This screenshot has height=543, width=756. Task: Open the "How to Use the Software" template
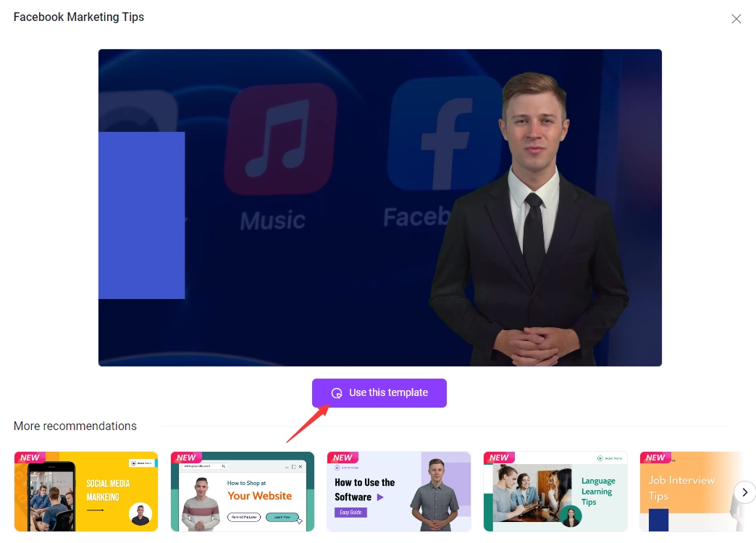tap(398, 492)
